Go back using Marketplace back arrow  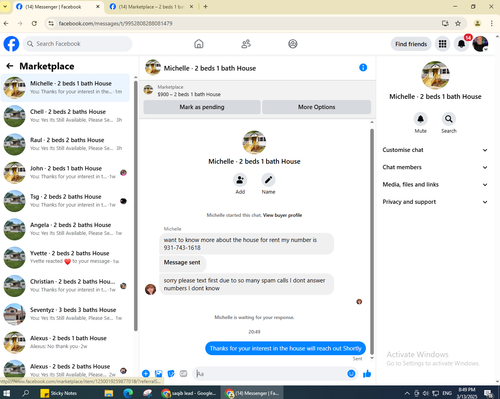(10, 66)
